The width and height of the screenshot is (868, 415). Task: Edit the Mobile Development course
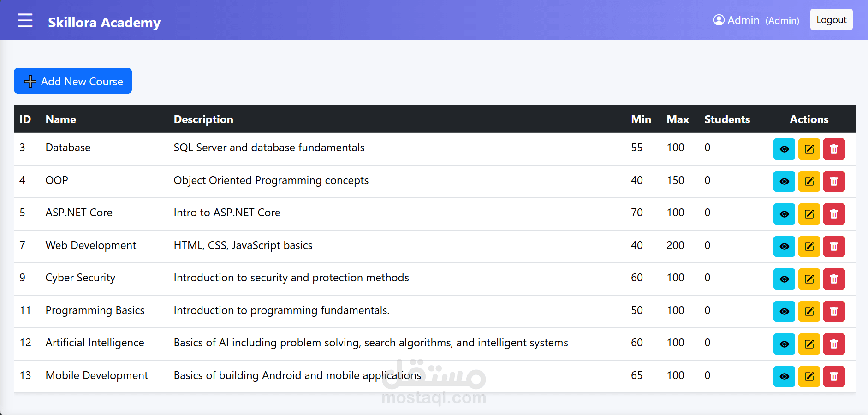(x=809, y=376)
